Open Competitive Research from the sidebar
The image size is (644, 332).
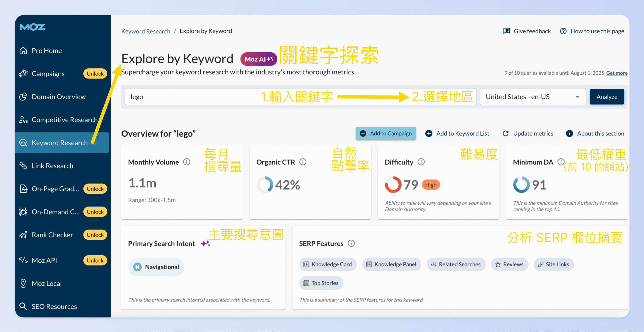64,119
